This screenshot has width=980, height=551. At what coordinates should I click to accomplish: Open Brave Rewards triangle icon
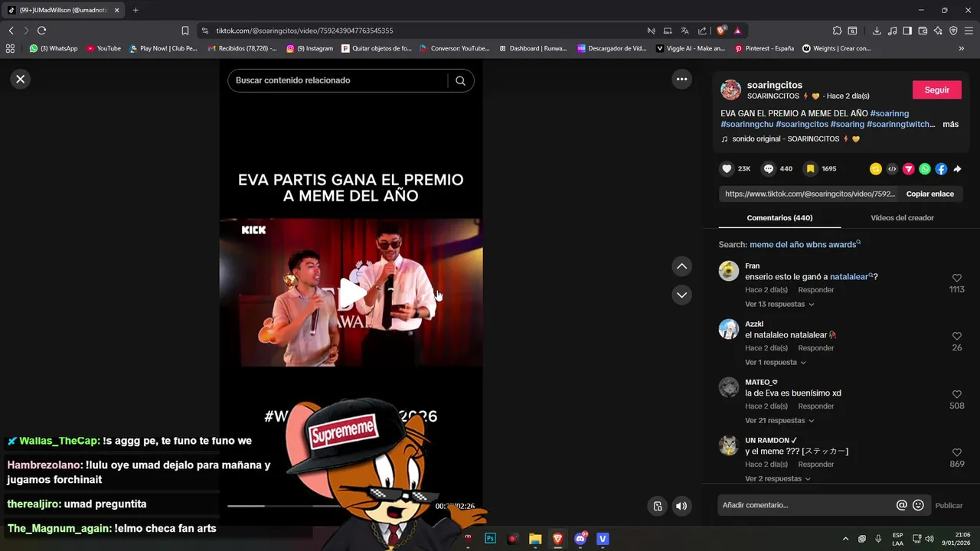(x=737, y=31)
